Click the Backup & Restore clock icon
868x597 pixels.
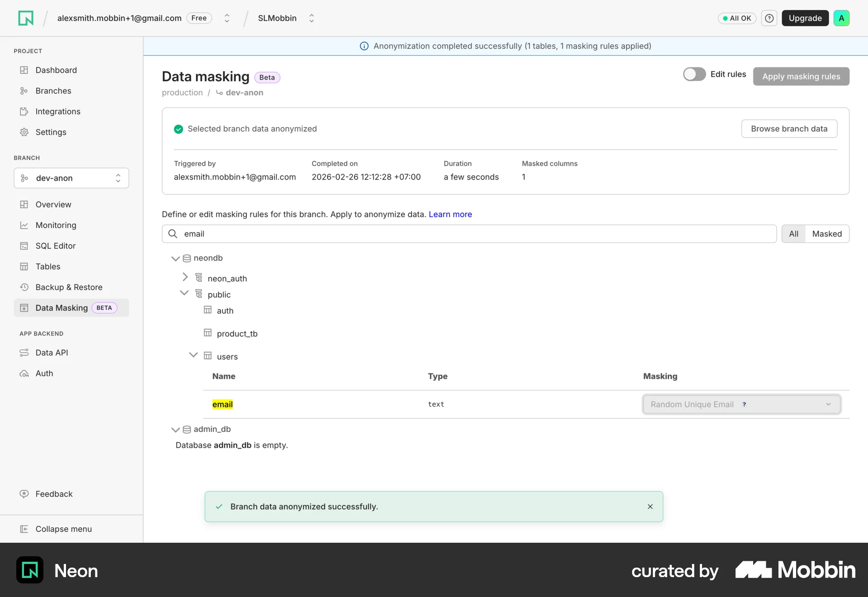pos(24,287)
